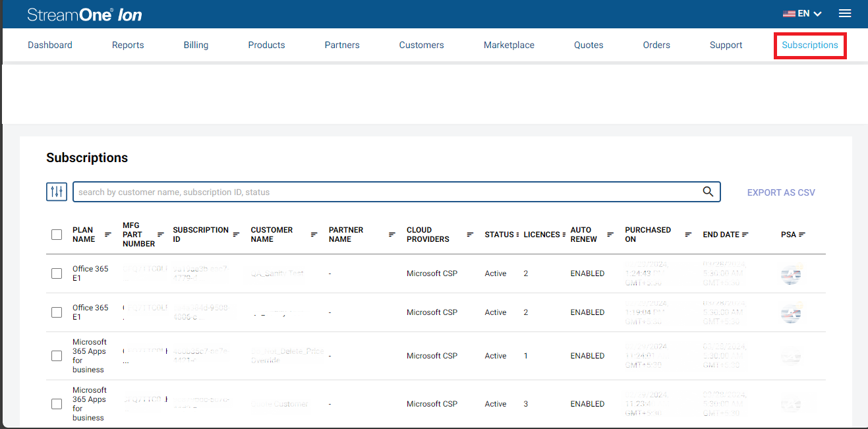The image size is (868, 429).
Task: Open the Billing tab
Action: [196, 45]
